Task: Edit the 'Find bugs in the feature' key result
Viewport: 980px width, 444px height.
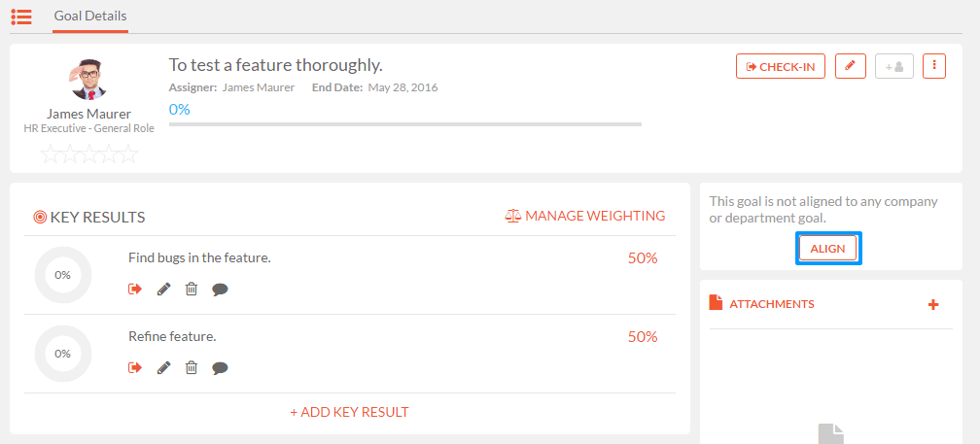Action: click(x=163, y=290)
